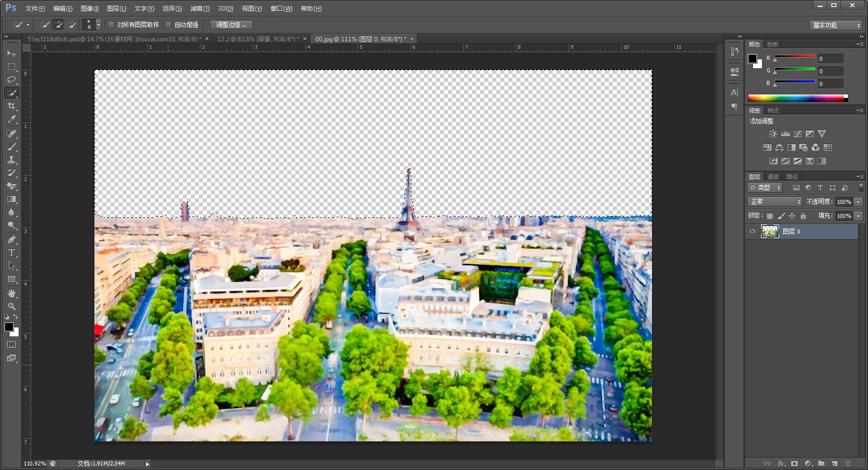
Task: Open the 基本功能 workspace dropdown
Action: (x=836, y=25)
